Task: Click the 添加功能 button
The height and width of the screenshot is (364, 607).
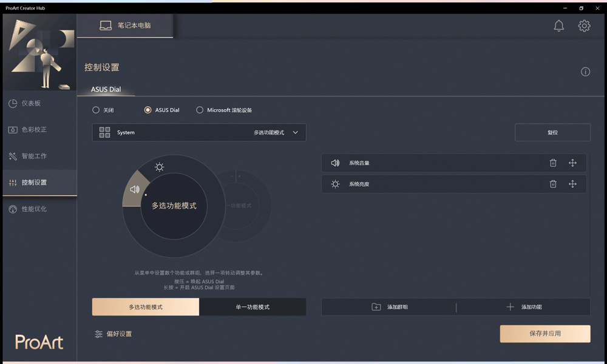Action: pos(523,307)
